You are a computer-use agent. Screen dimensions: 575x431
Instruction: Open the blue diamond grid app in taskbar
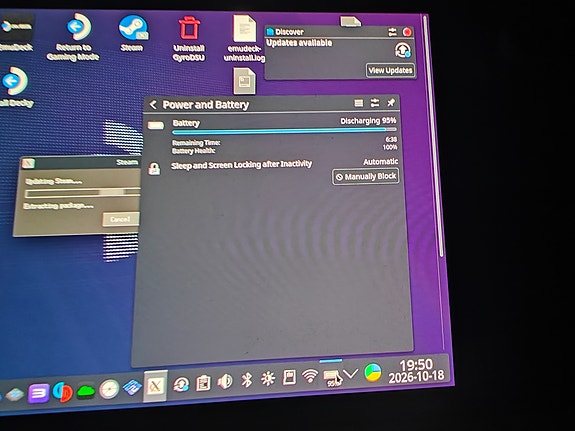(132, 387)
